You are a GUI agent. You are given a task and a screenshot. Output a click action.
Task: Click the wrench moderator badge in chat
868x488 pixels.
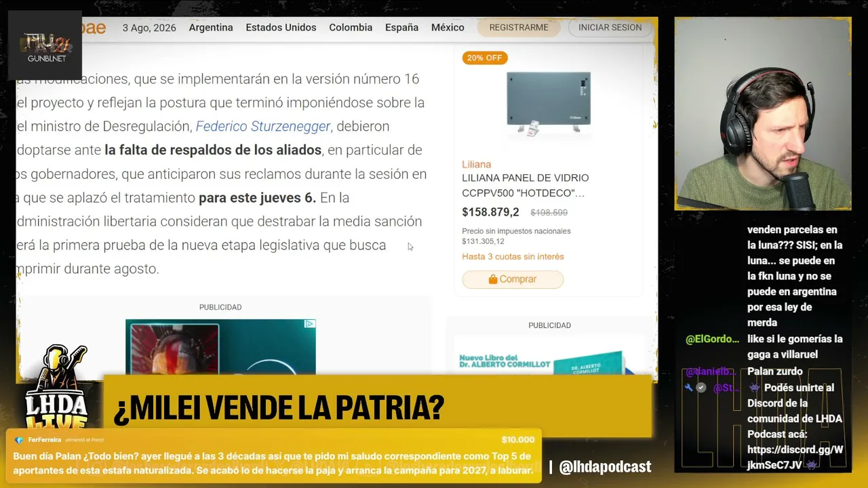point(689,388)
